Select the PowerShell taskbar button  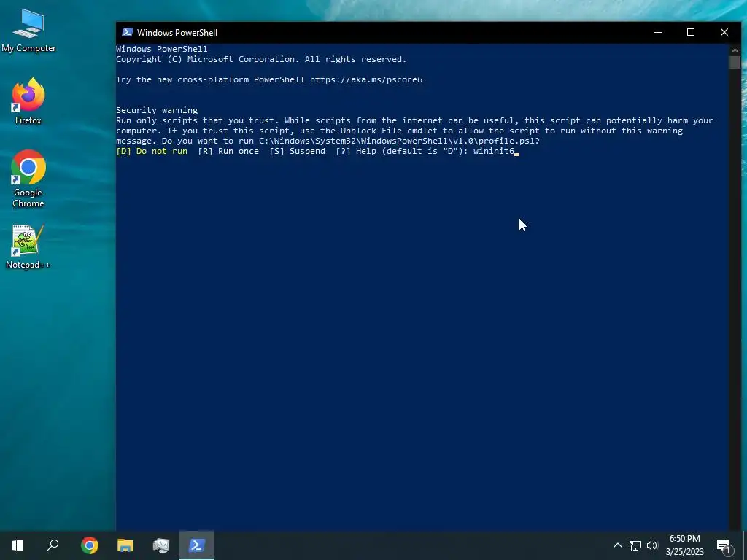(x=197, y=545)
